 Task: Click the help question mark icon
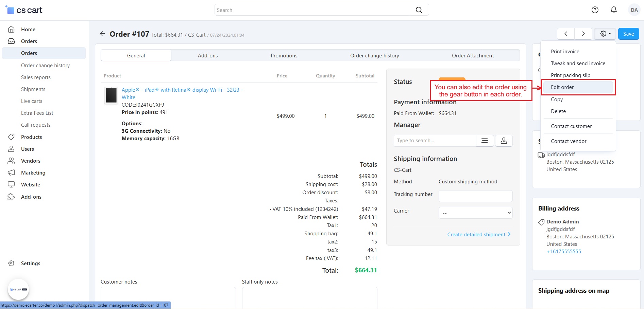[595, 10]
